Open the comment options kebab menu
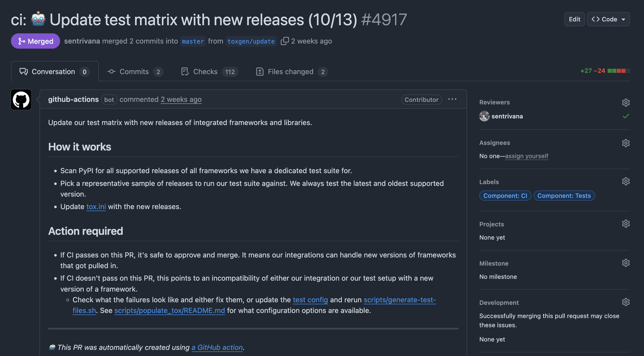Image resolution: width=644 pixels, height=356 pixels. (453, 99)
